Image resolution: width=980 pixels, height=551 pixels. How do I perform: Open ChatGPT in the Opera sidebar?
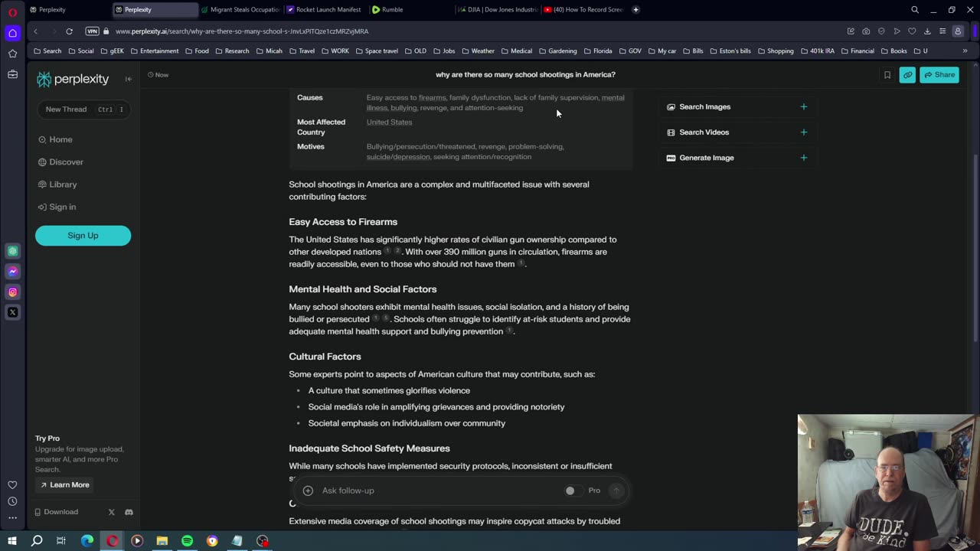[x=12, y=251]
